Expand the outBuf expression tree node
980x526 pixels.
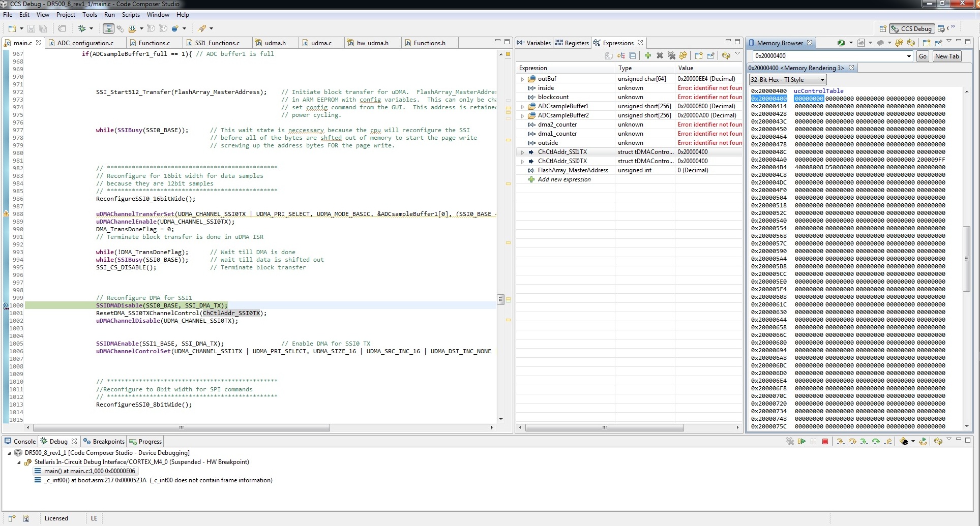pyautogui.click(x=522, y=79)
